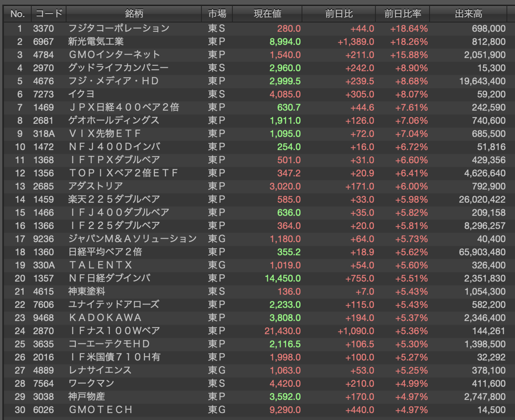Sort by the コード column header
The width and height of the screenshot is (515, 420).
(x=48, y=14)
